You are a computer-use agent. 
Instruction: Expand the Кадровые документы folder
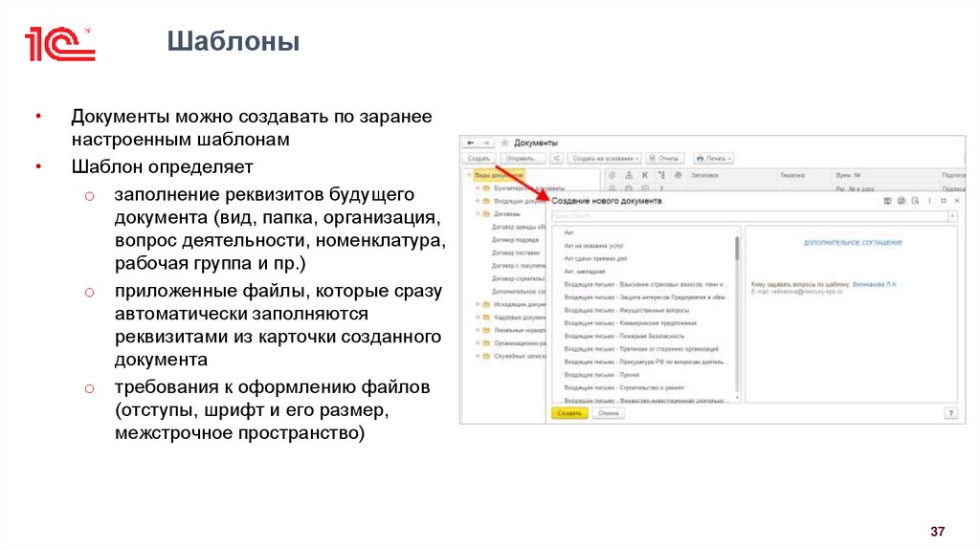pos(479,318)
